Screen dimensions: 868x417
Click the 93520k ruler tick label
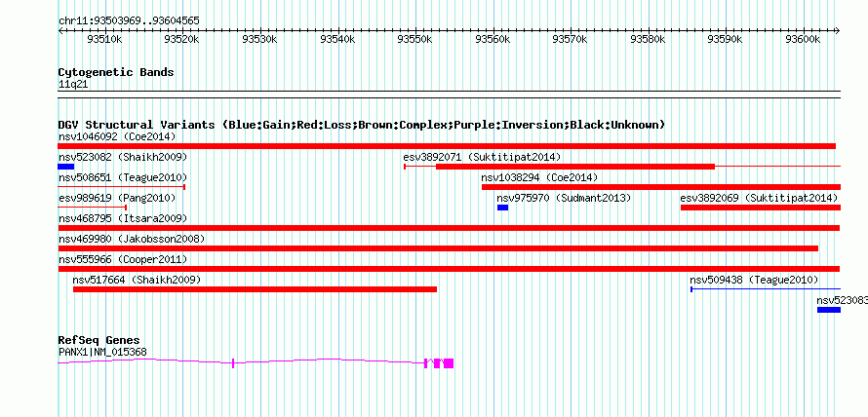[182, 40]
